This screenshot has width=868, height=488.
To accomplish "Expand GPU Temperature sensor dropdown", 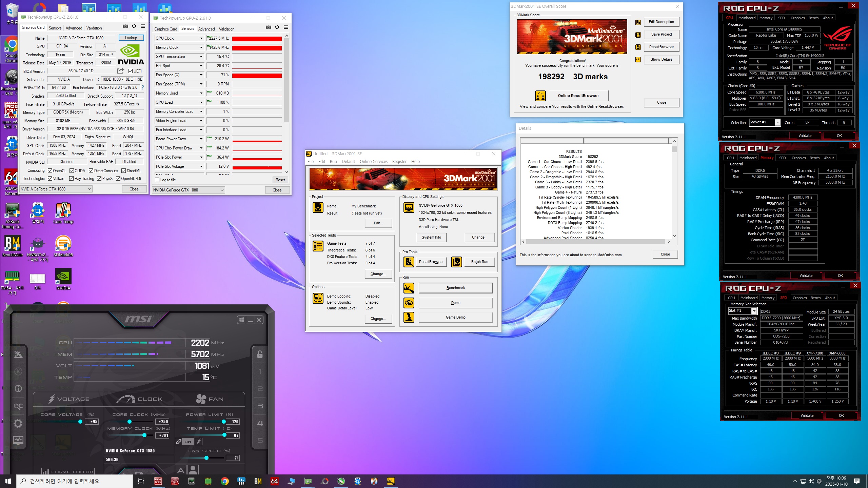I will click(201, 57).
